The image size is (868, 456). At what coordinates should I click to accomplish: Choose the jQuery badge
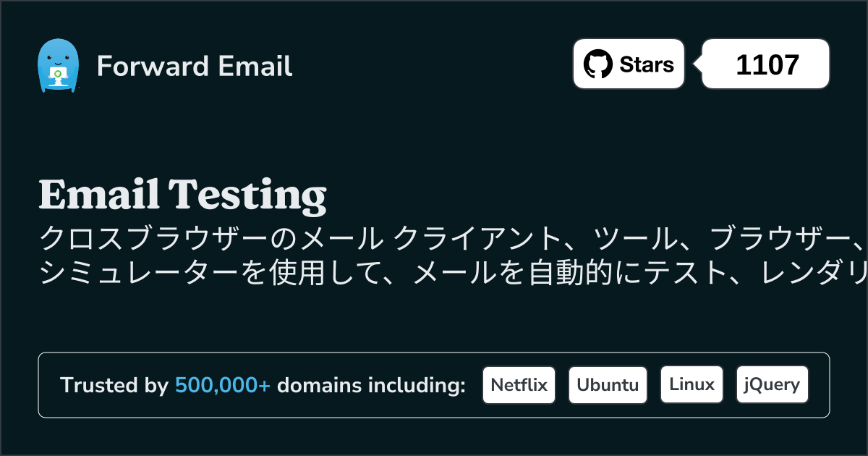tap(772, 385)
